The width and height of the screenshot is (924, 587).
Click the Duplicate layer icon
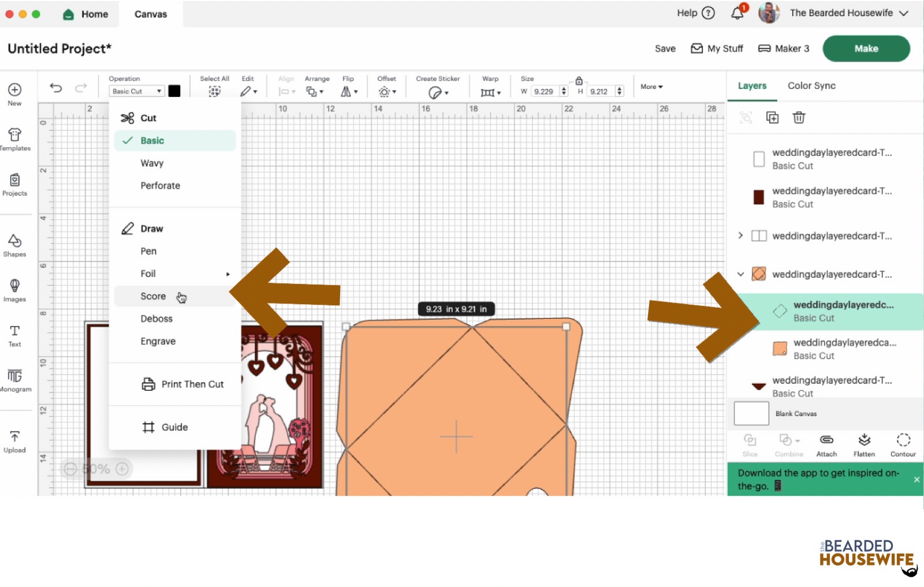click(772, 118)
